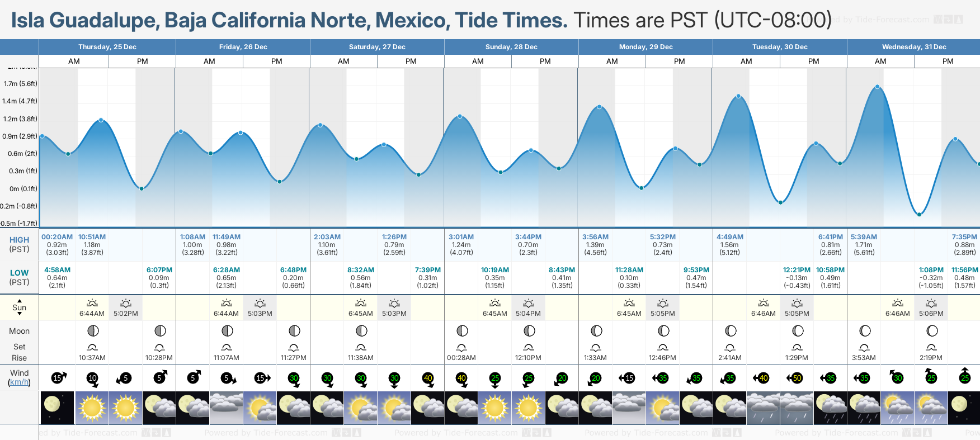Image resolution: width=980 pixels, height=440 pixels.
Task: Select the Thursday, 25 Dec day header
Action: click(107, 47)
